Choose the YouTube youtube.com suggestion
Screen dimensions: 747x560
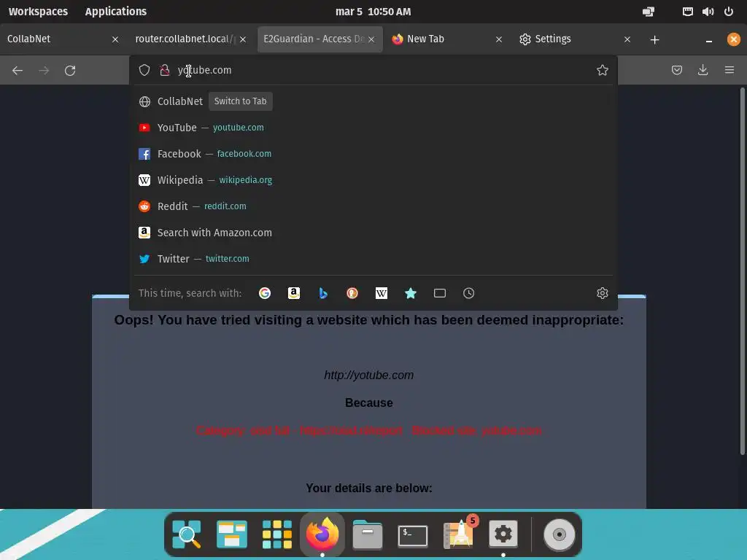[373, 128]
